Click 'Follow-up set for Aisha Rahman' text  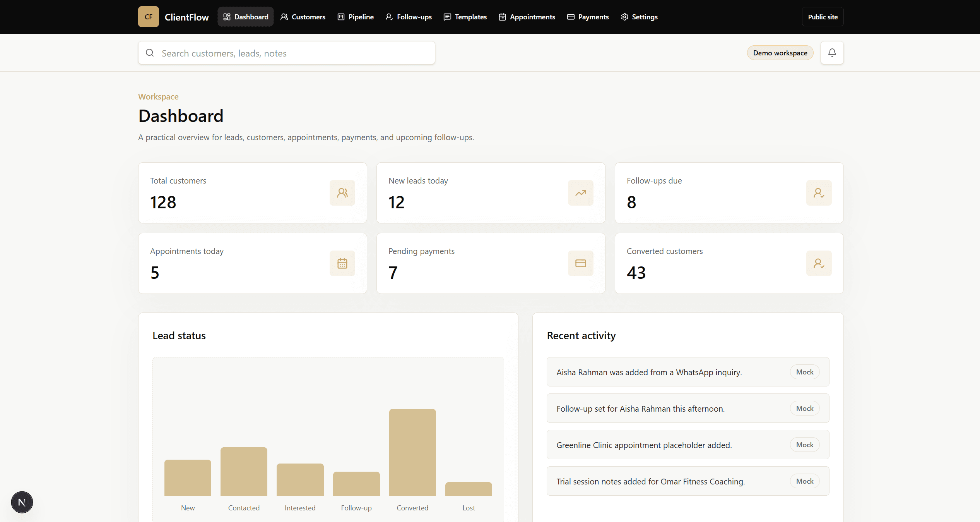pyautogui.click(x=641, y=409)
